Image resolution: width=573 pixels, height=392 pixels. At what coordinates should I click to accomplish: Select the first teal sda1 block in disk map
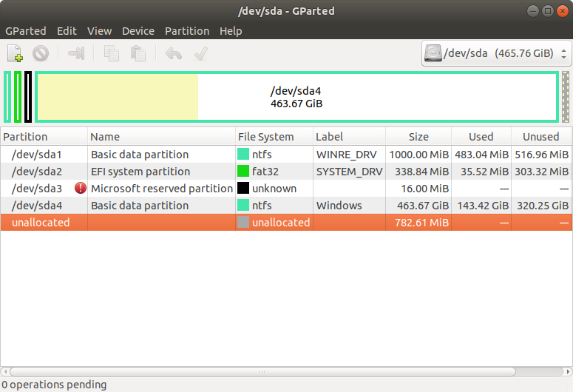(x=7, y=97)
